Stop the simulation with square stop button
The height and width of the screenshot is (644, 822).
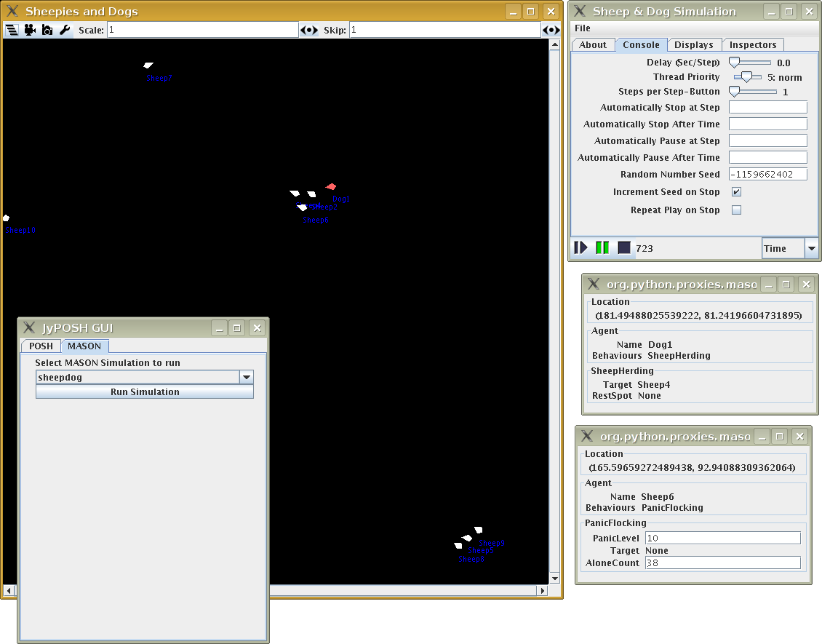pyautogui.click(x=624, y=248)
